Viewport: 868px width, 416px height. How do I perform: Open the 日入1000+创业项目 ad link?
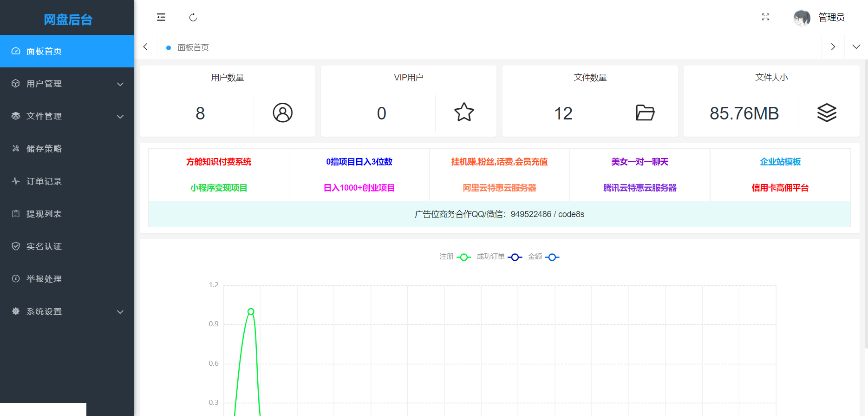(359, 188)
